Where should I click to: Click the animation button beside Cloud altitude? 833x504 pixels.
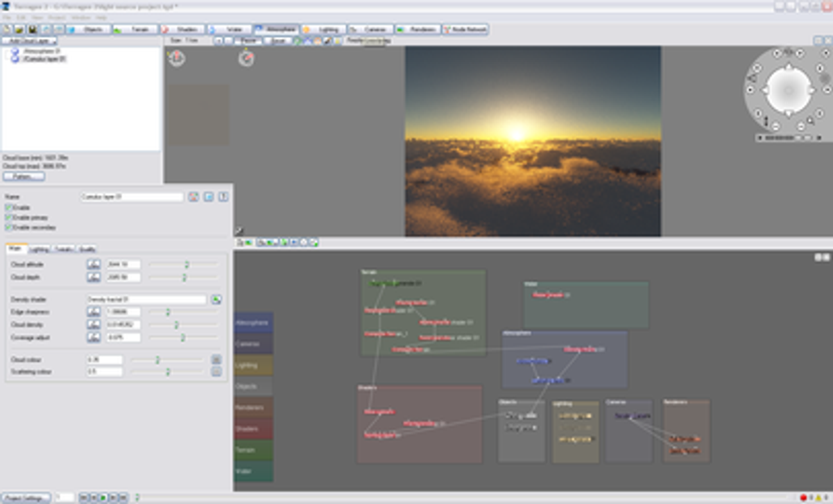point(94,264)
